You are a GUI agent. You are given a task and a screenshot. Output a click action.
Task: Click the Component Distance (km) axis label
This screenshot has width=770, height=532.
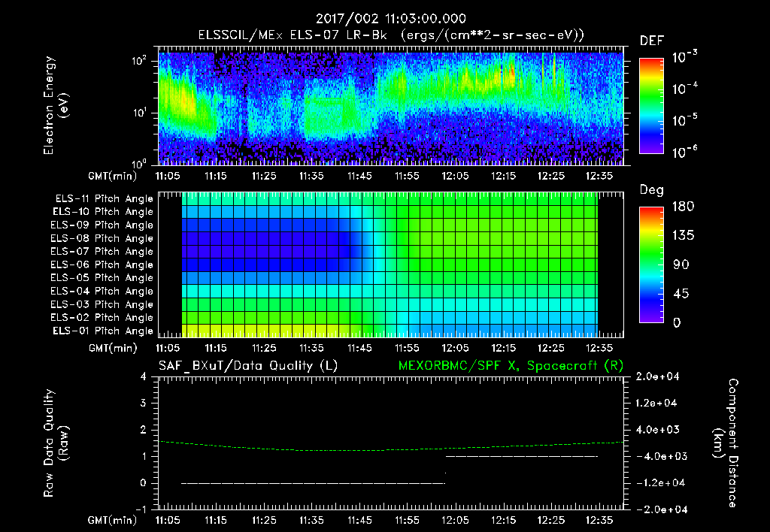click(726, 443)
